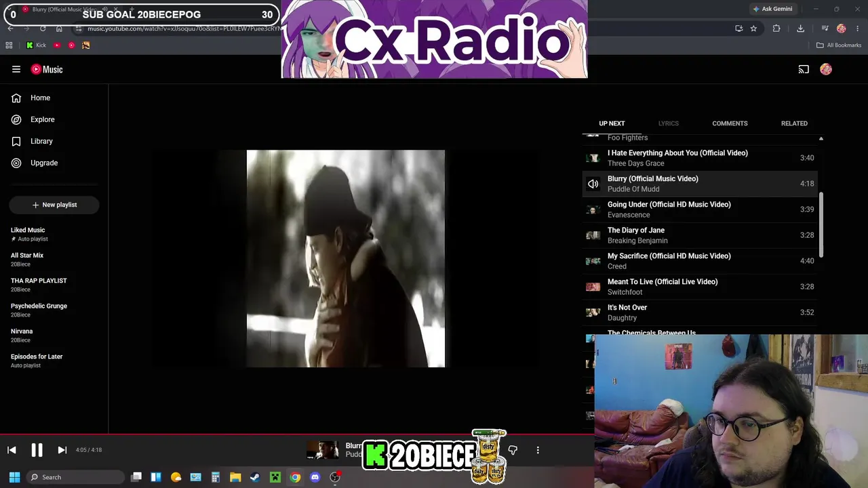Dislike the current song

tap(513, 450)
